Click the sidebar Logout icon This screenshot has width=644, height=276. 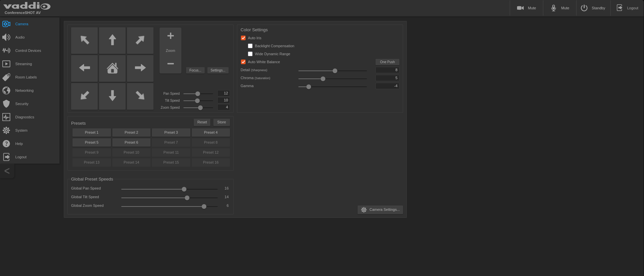pos(6,157)
